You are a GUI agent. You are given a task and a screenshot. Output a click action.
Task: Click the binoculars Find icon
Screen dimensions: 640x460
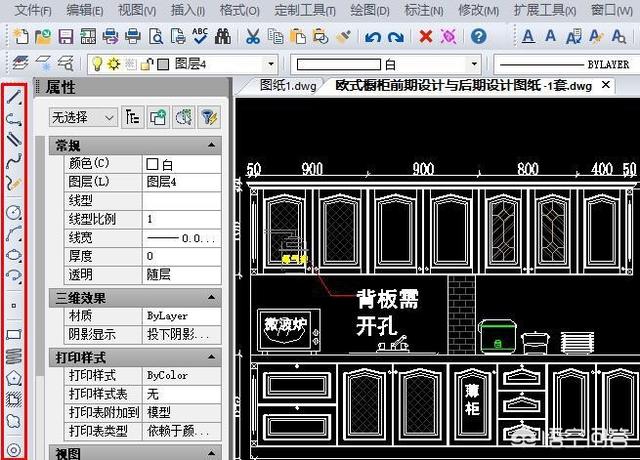pyautogui.click(x=222, y=36)
